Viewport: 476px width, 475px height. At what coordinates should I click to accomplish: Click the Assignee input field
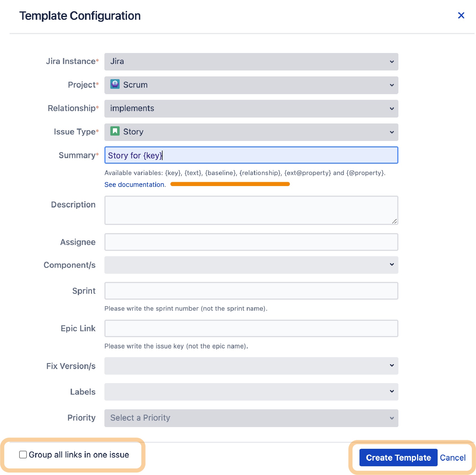(251, 242)
